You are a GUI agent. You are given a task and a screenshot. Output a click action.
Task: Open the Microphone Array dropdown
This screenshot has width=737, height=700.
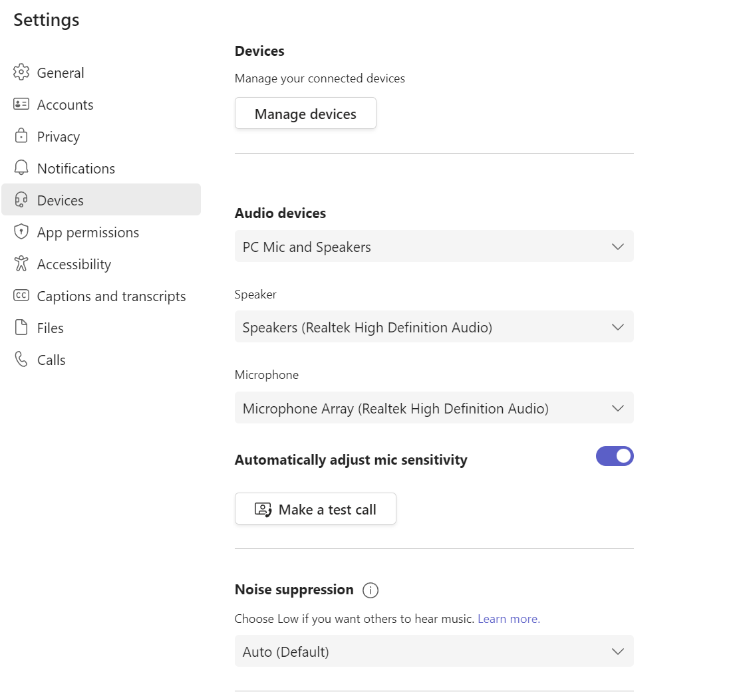point(434,408)
